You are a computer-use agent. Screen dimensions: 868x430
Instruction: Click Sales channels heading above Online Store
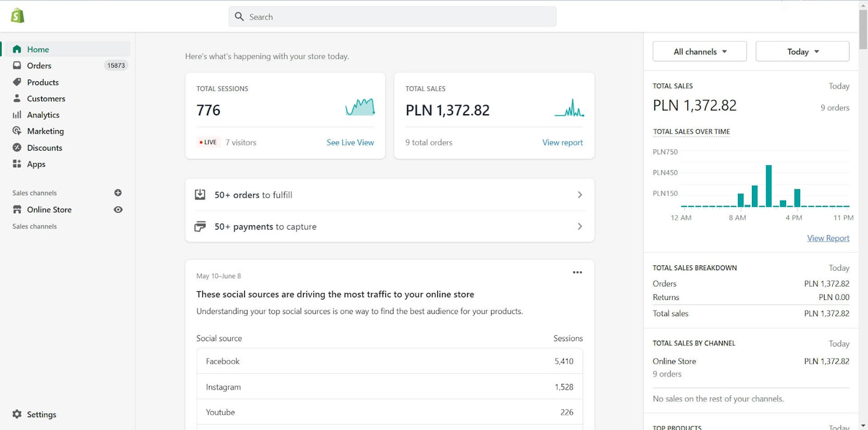(35, 193)
